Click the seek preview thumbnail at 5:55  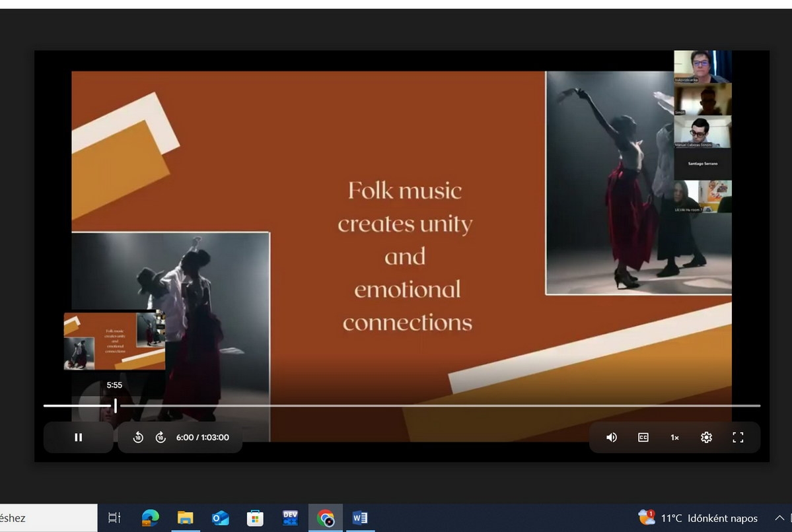[114, 341]
